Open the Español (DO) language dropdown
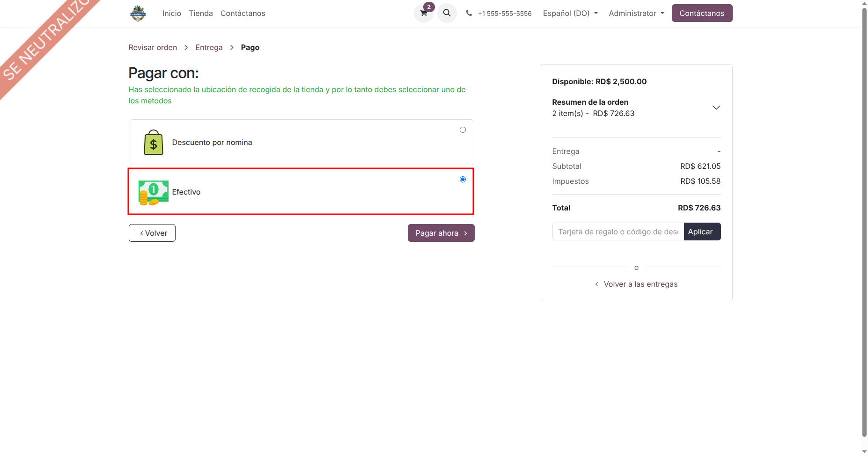 [x=570, y=14]
